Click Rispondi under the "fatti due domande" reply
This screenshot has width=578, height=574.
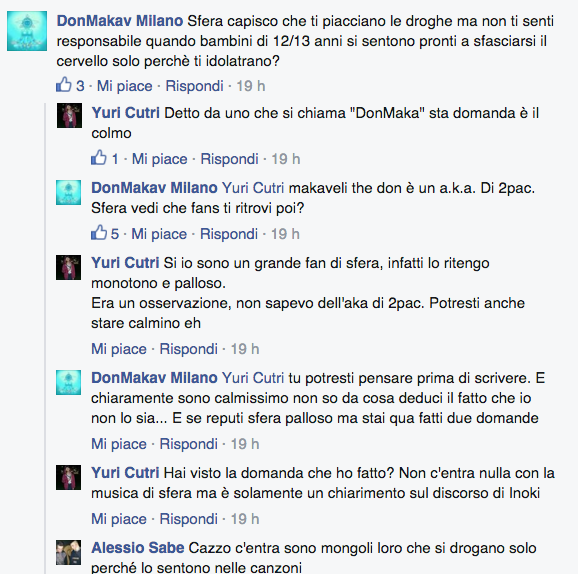(188, 444)
